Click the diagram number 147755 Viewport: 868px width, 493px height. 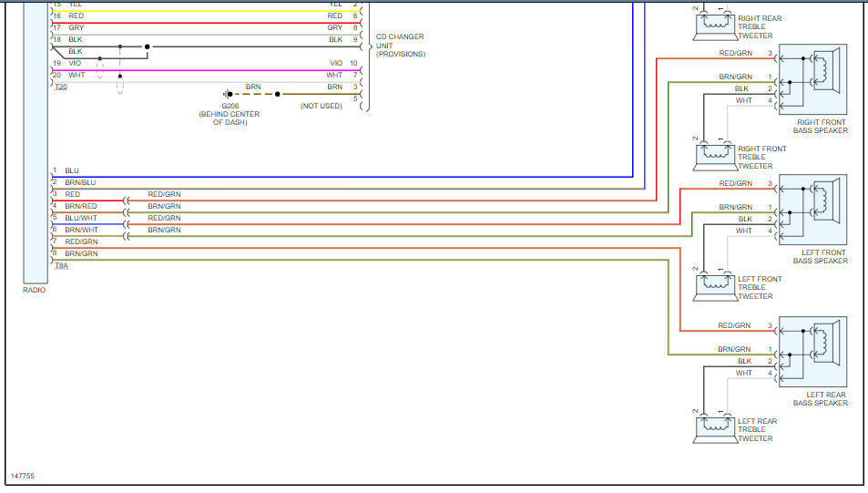click(23, 476)
